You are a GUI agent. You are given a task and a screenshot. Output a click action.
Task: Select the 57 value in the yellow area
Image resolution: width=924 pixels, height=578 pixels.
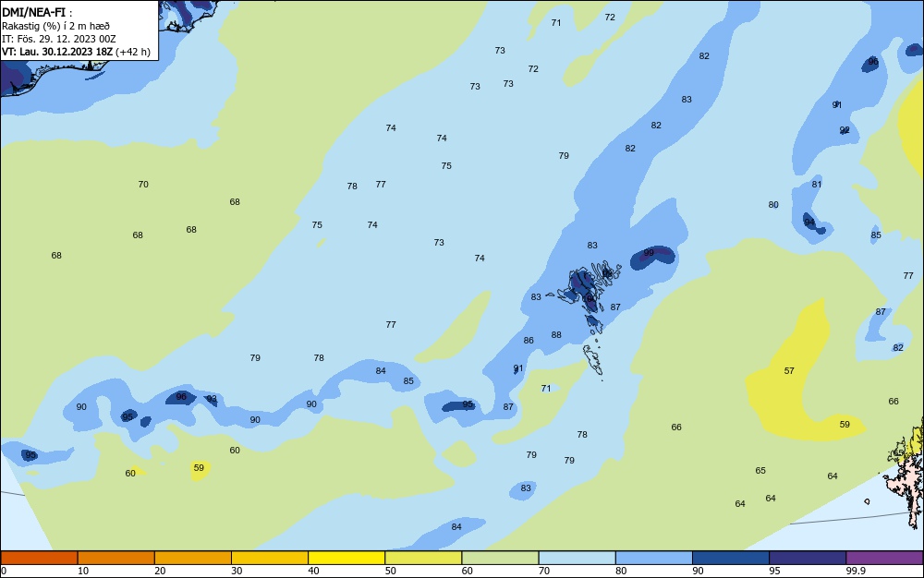tap(789, 371)
